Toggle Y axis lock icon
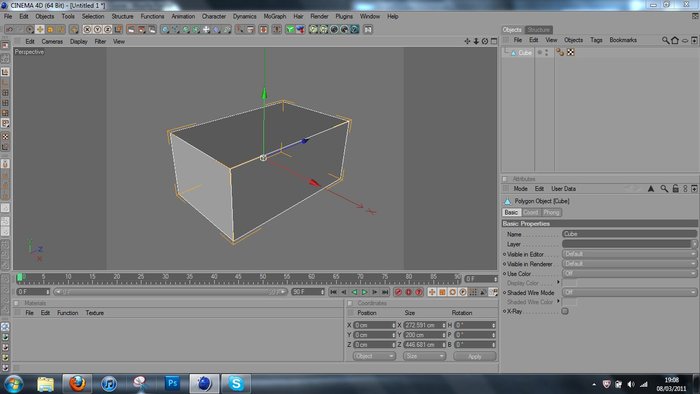Image resolution: width=700 pixels, height=394 pixels. point(97,29)
